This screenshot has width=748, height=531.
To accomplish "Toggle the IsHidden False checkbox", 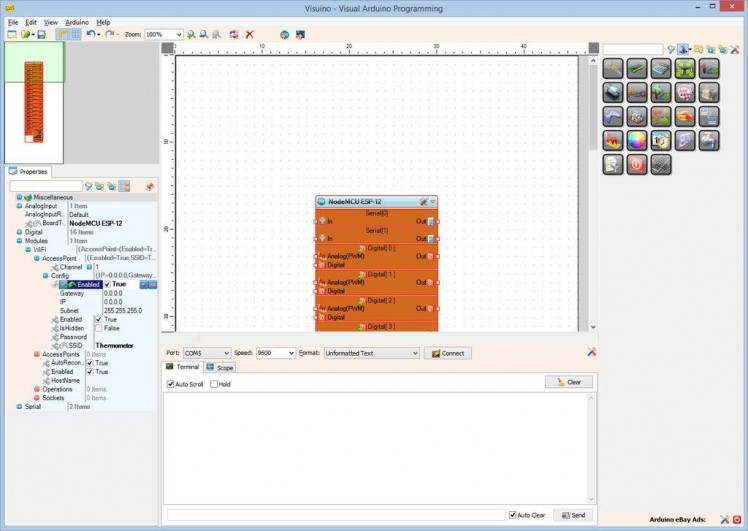I will pos(98,328).
